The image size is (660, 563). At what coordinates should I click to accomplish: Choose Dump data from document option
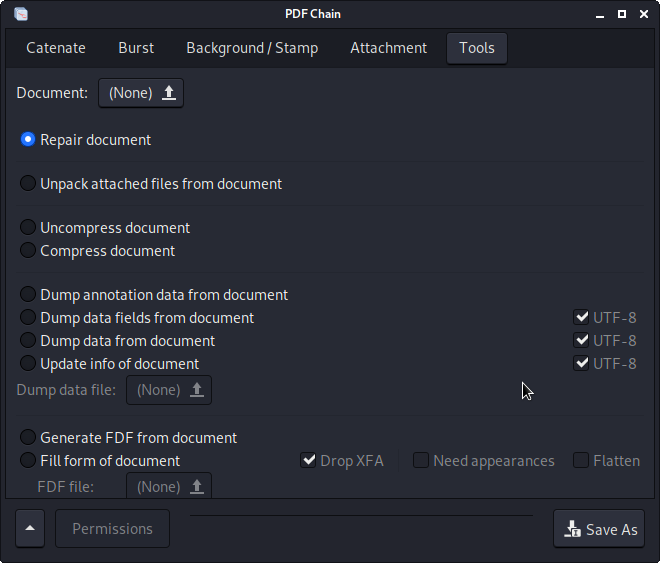[x=117, y=341]
